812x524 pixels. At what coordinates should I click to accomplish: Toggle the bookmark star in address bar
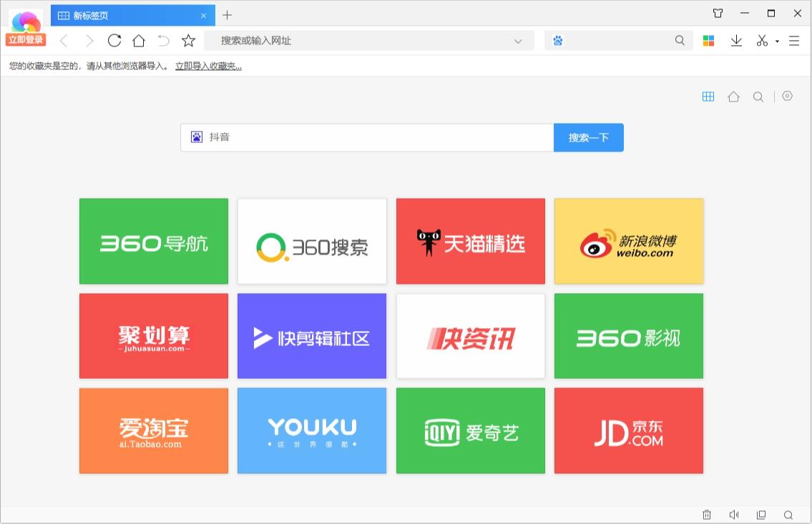coord(187,41)
